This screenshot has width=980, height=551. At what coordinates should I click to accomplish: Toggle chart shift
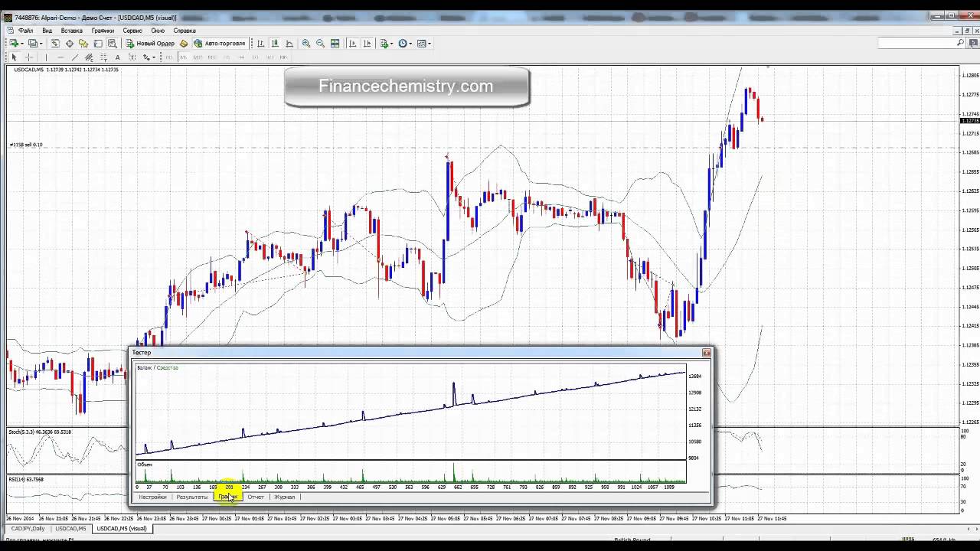(x=367, y=44)
